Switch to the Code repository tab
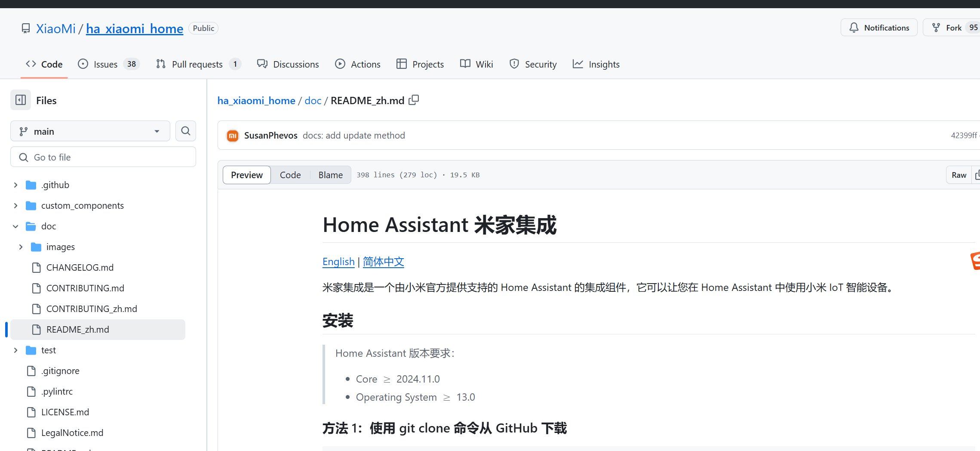 [x=44, y=64]
